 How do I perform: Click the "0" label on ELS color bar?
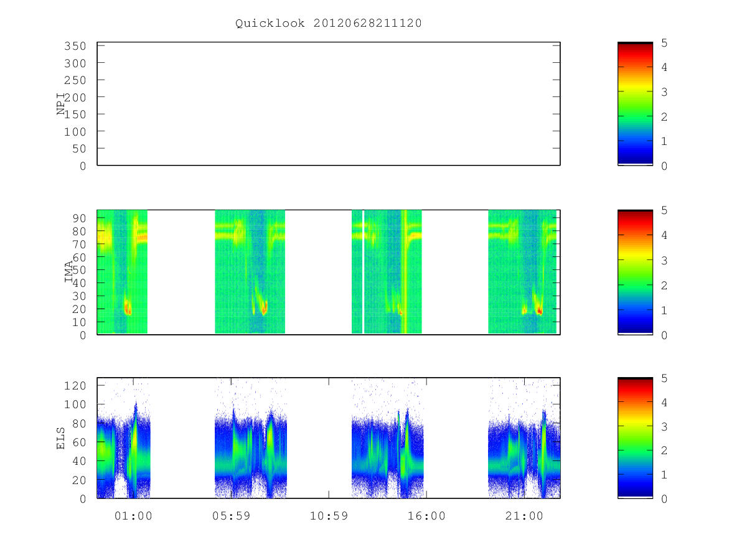[x=663, y=499]
